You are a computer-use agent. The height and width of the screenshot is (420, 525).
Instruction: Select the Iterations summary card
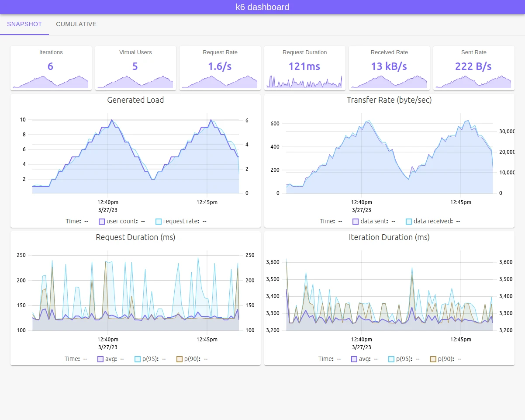[51, 68]
